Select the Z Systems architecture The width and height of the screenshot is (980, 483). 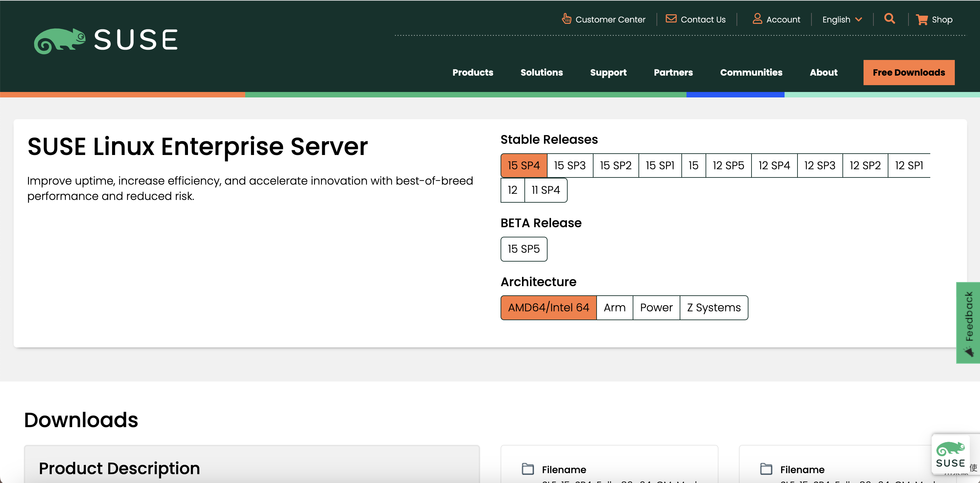714,308
